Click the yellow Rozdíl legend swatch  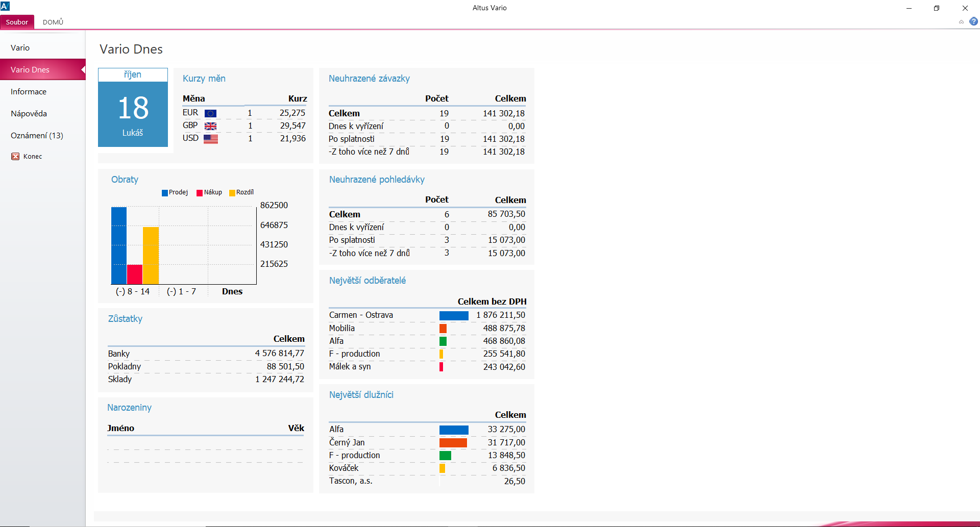click(x=232, y=193)
